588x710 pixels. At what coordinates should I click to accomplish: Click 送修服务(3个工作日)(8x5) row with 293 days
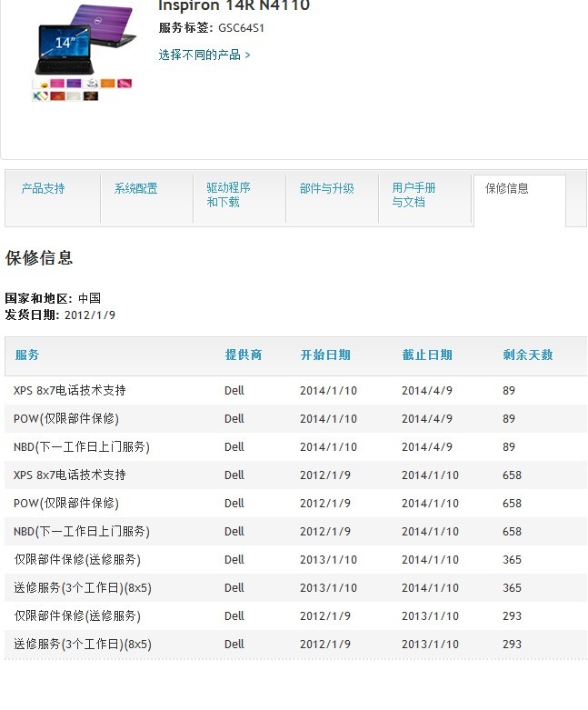click(295, 644)
